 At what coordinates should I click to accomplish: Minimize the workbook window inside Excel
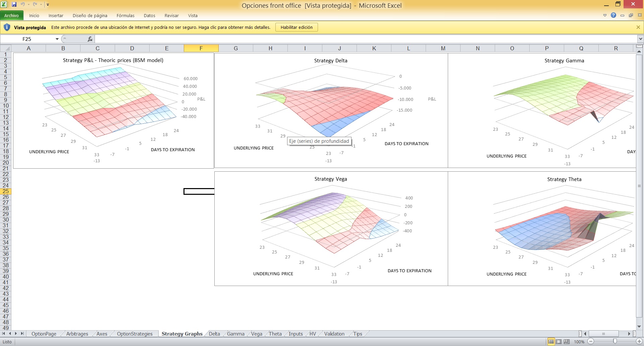point(622,15)
